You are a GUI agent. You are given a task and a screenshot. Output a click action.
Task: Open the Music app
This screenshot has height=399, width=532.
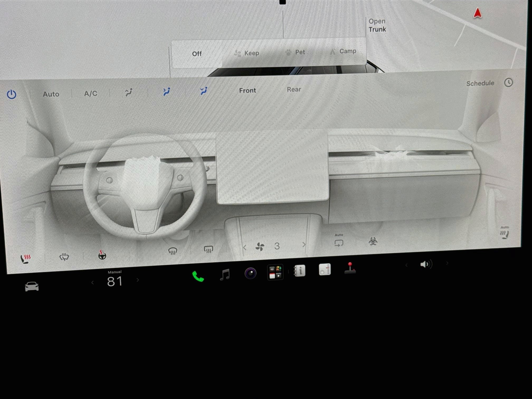(225, 275)
